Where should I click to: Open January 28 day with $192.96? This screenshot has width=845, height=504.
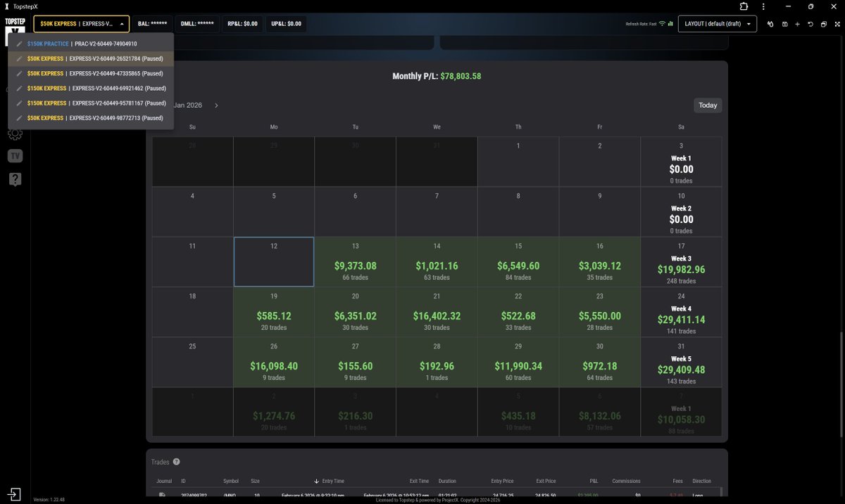[437, 362]
